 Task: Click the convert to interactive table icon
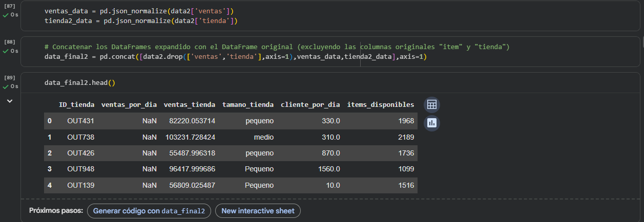(x=431, y=105)
